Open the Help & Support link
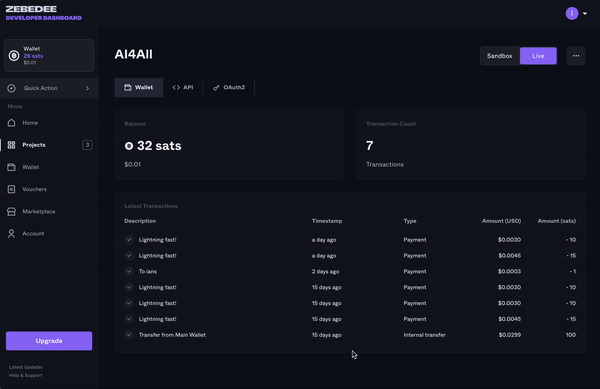 (x=26, y=375)
